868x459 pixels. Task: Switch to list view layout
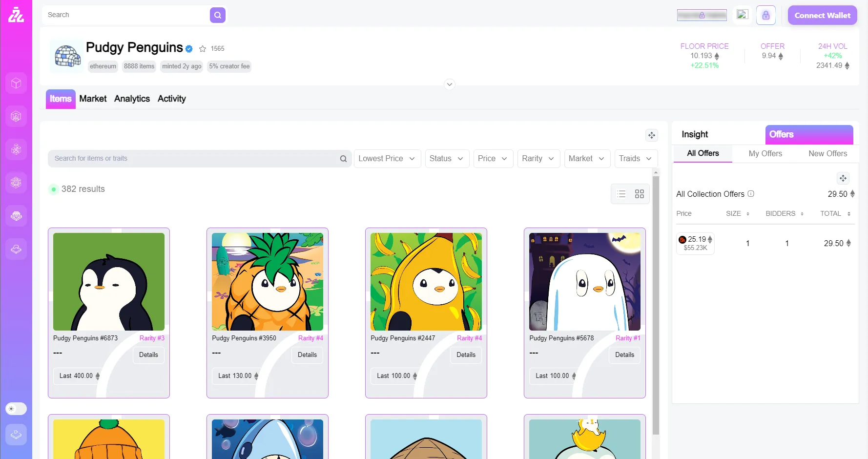pos(621,194)
